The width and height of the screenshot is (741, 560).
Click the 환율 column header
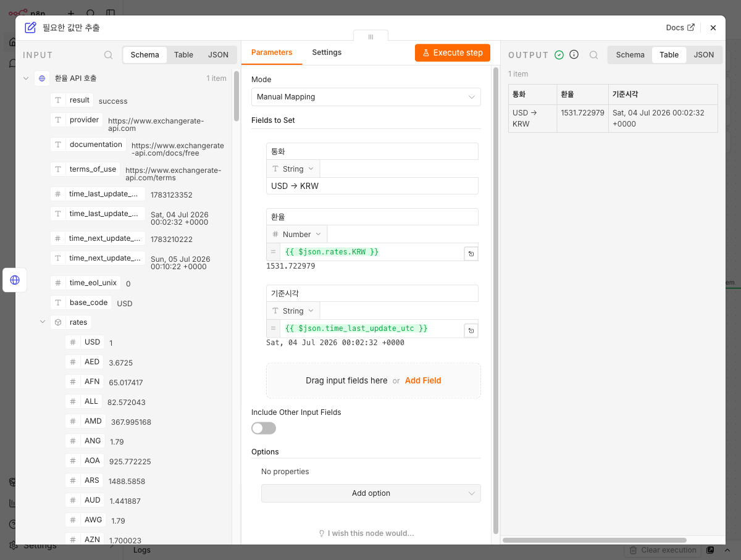pyautogui.click(x=582, y=94)
